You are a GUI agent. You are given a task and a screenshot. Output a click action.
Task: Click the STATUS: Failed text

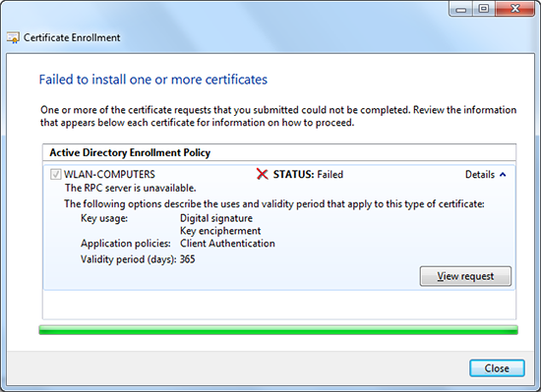coord(308,174)
